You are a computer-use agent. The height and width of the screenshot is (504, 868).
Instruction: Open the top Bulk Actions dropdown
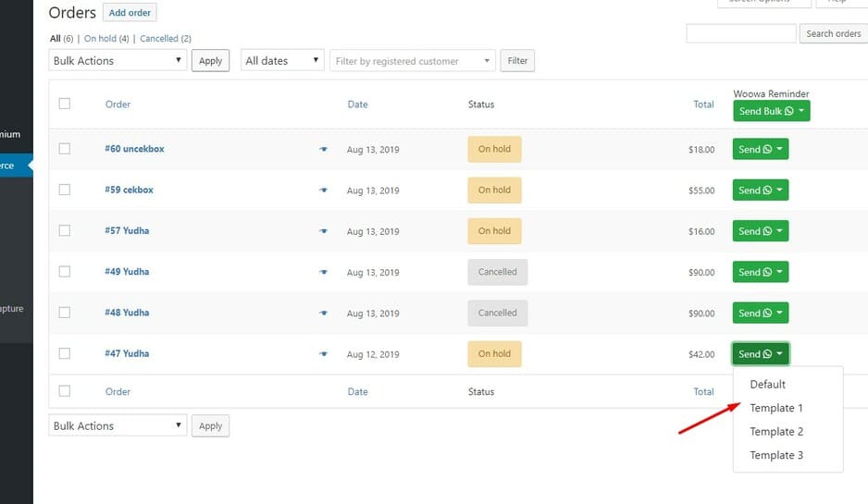pos(118,61)
